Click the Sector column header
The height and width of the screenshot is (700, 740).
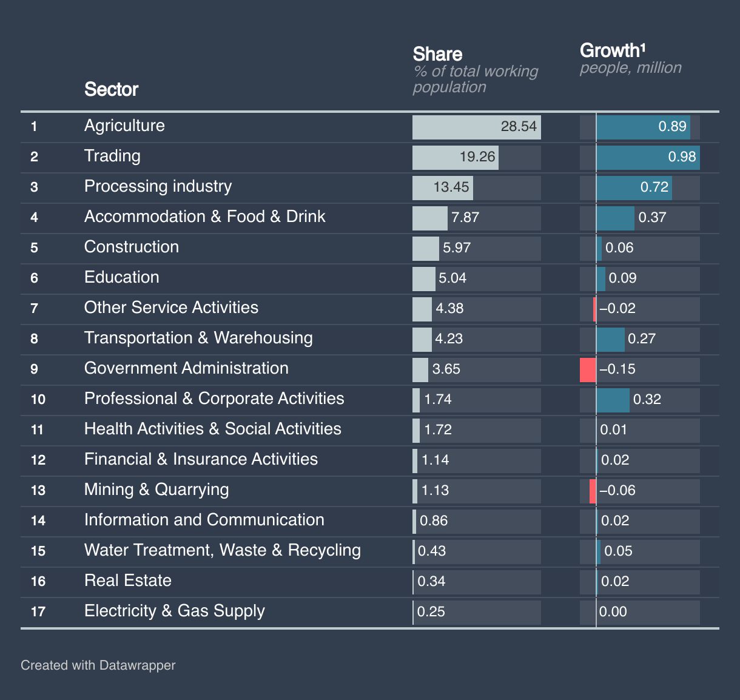click(x=111, y=89)
